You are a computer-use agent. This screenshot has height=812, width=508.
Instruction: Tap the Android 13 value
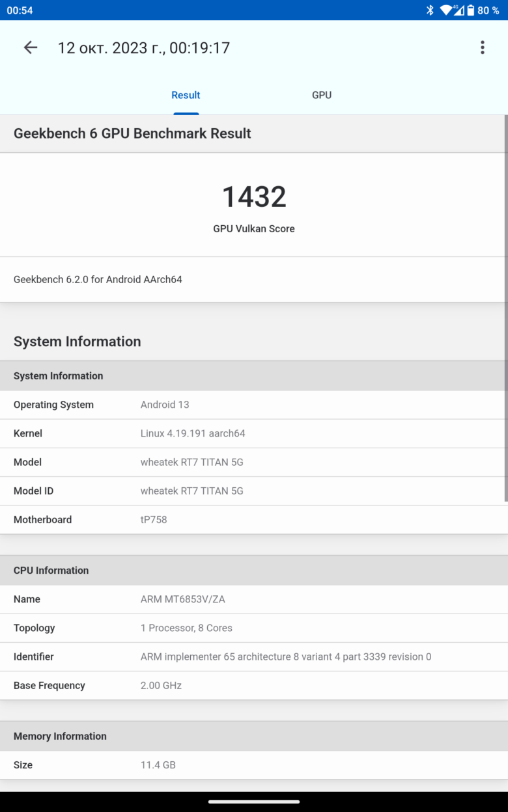(165, 405)
